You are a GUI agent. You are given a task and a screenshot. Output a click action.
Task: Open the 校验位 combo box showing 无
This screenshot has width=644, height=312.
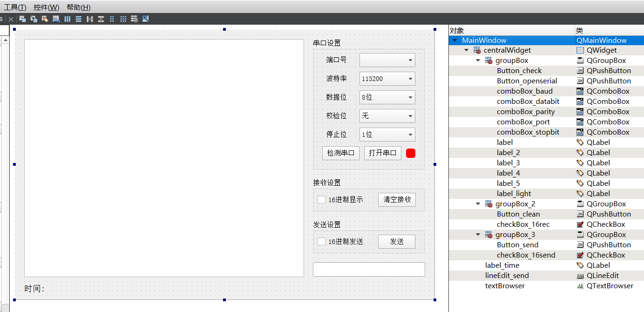coord(387,116)
